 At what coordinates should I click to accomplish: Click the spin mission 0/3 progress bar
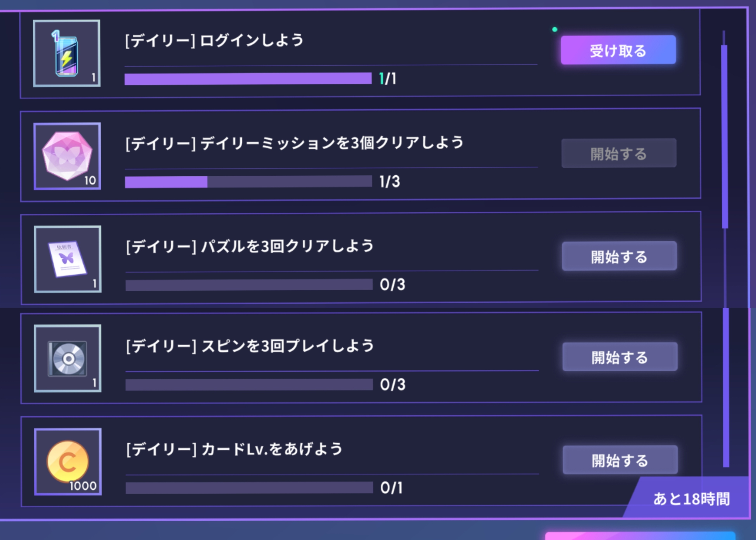pos(249,384)
